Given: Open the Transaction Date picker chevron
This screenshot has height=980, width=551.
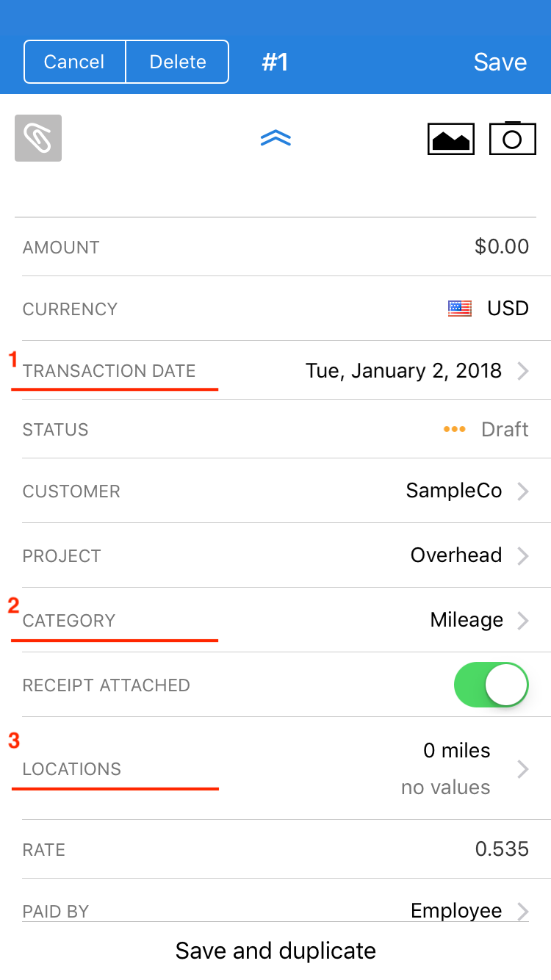Looking at the screenshot, I should point(523,371).
